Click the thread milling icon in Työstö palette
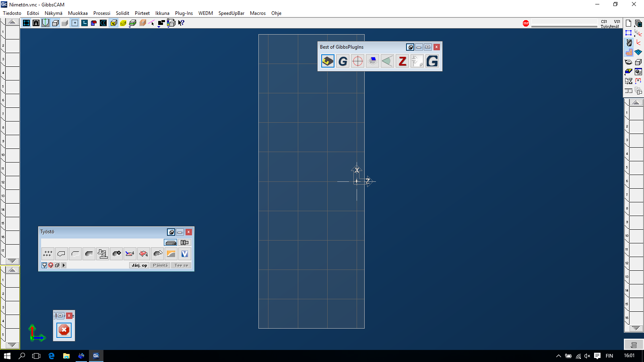The height and width of the screenshot is (362, 644). [x=103, y=254]
